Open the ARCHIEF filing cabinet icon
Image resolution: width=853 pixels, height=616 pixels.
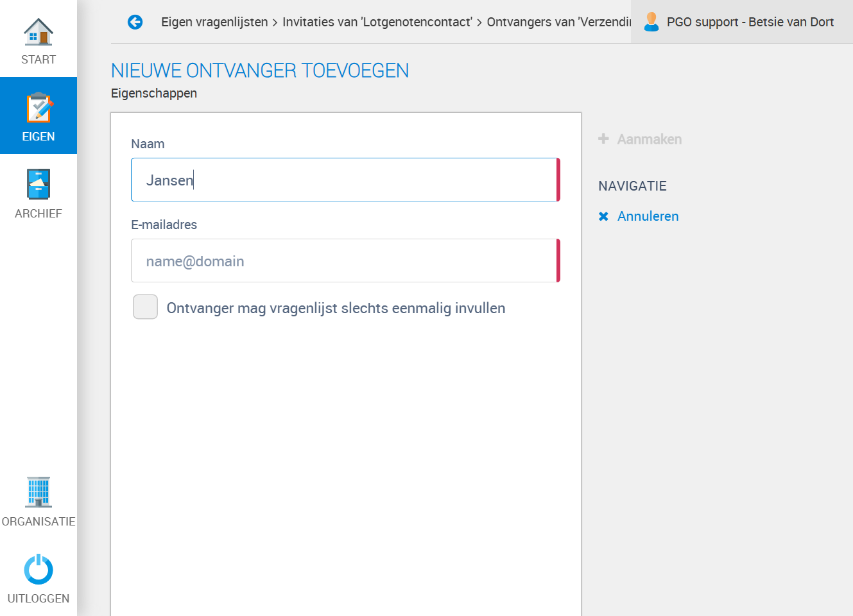click(x=39, y=184)
